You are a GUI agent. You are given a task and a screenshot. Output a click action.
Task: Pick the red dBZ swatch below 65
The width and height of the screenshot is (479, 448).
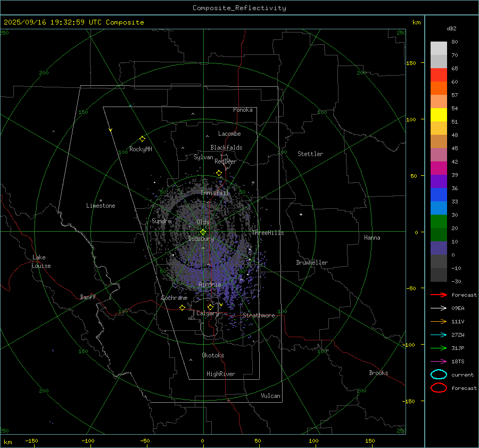point(439,75)
